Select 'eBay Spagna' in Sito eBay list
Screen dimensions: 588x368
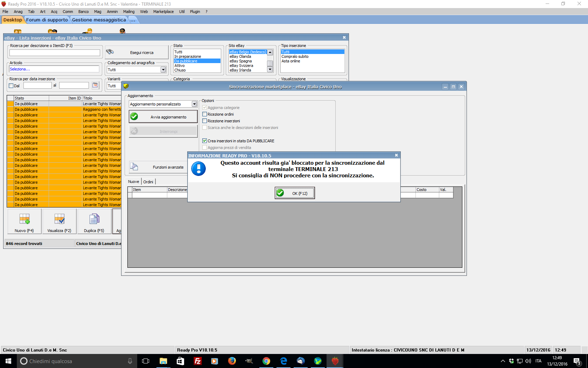(x=248, y=61)
